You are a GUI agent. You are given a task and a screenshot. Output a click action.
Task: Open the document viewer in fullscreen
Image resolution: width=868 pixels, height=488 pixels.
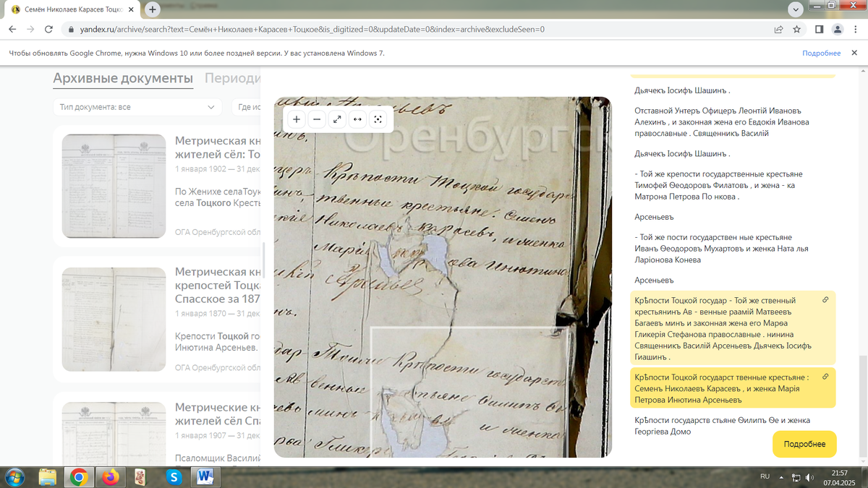coord(337,120)
